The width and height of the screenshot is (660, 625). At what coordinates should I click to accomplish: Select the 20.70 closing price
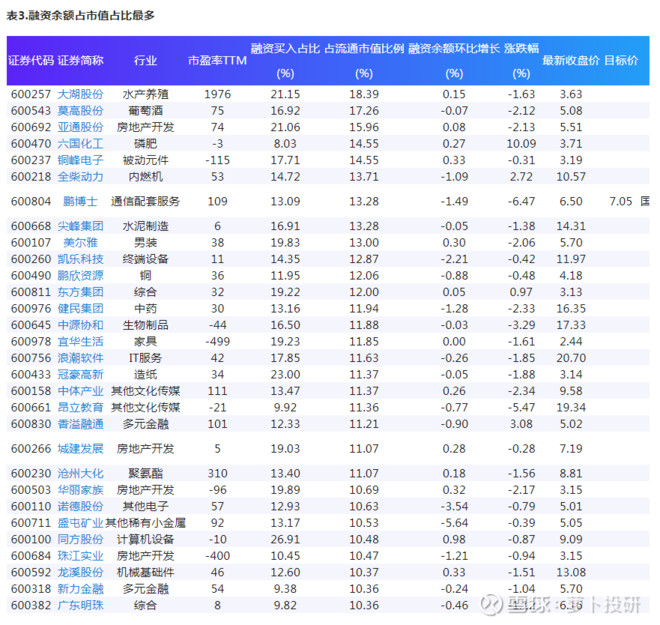click(x=571, y=358)
